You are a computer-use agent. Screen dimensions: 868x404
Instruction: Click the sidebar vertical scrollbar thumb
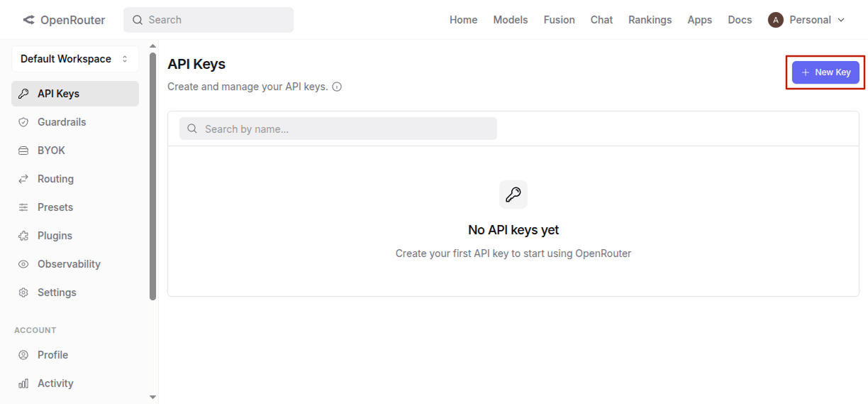152,176
